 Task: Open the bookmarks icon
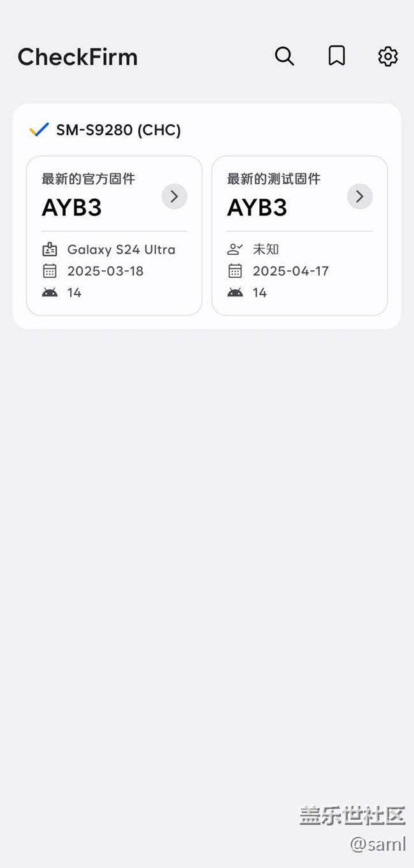pyautogui.click(x=336, y=57)
